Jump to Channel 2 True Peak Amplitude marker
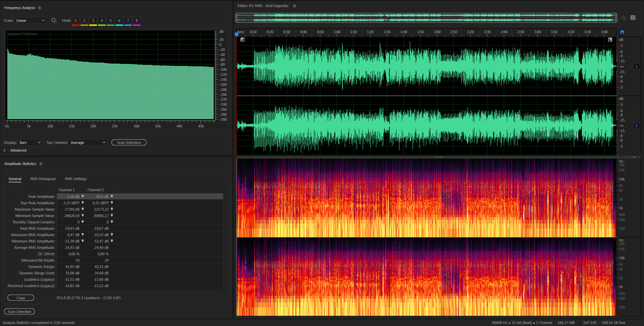The width and height of the screenshot is (644, 326). pyautogui.click(x=112, y=203)
